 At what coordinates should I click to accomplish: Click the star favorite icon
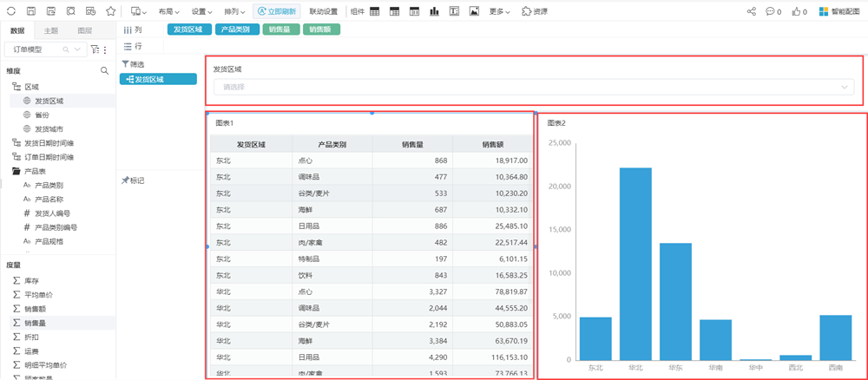111,11
